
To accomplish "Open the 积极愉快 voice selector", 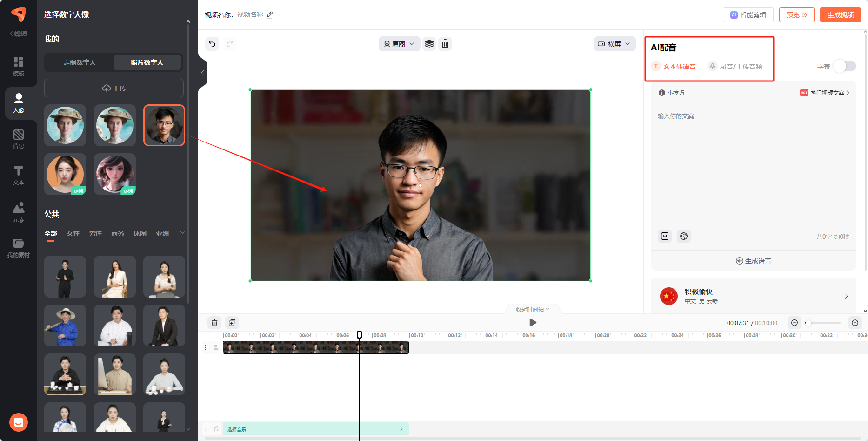I will tap(754, 296).
